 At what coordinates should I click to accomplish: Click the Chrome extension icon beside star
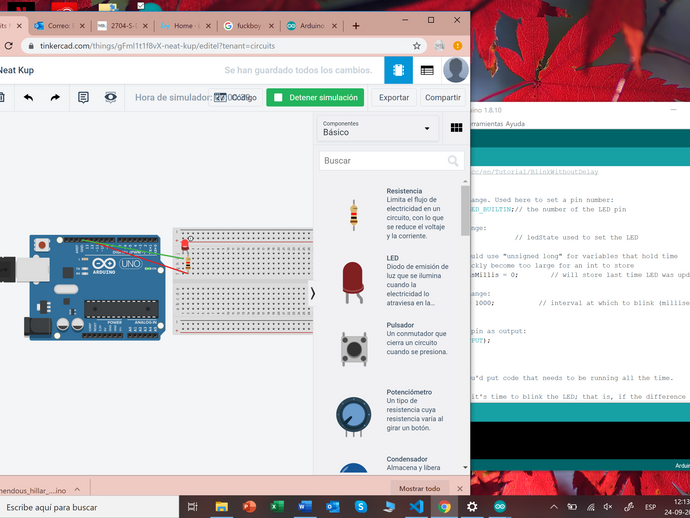439,46
